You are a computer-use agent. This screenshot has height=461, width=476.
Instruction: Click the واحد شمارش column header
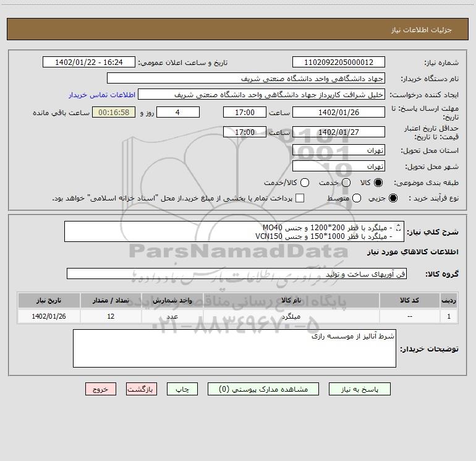click(x=172, y=300)
